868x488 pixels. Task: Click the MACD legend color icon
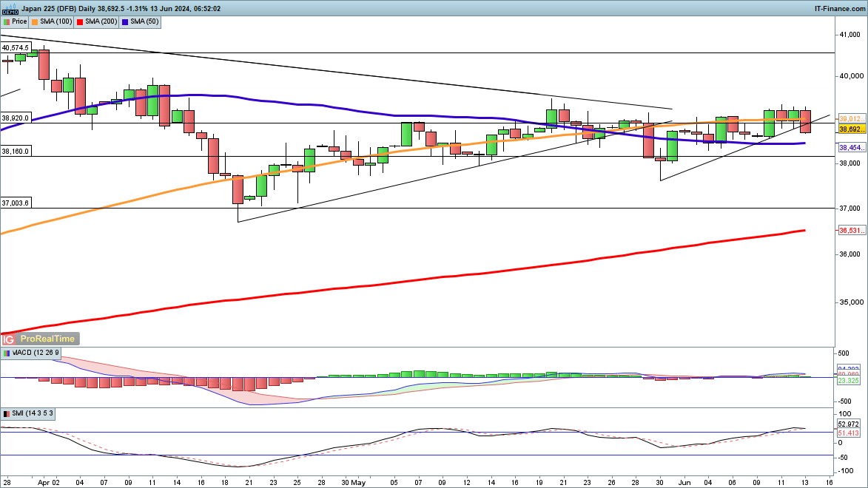(7, 354)
